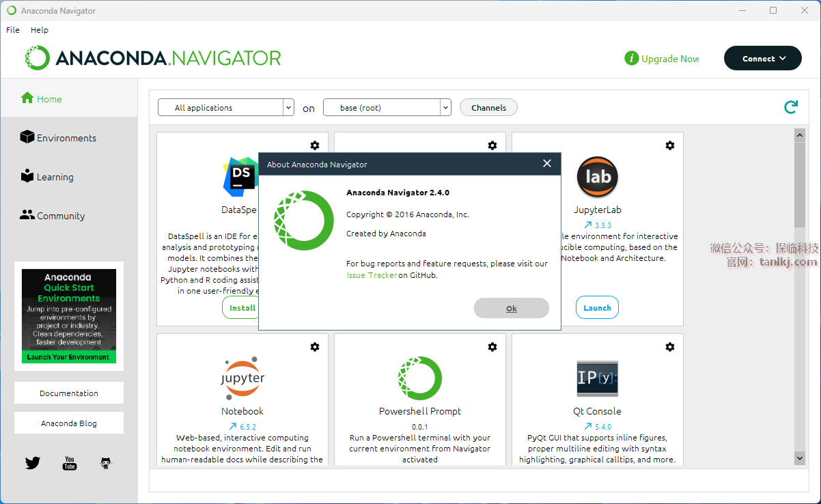Click the Upgrade Now info icon
Screen dimensions: 821x504
point(631,59)
